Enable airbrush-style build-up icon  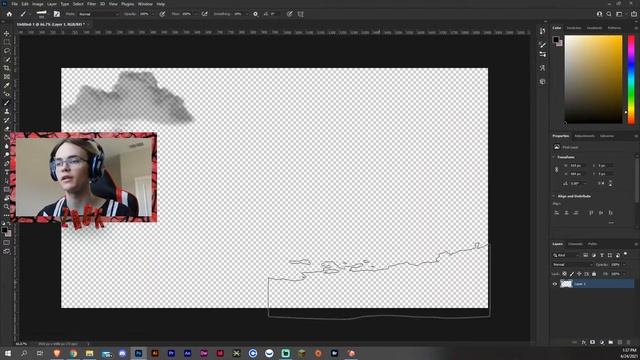coord(204,14)
